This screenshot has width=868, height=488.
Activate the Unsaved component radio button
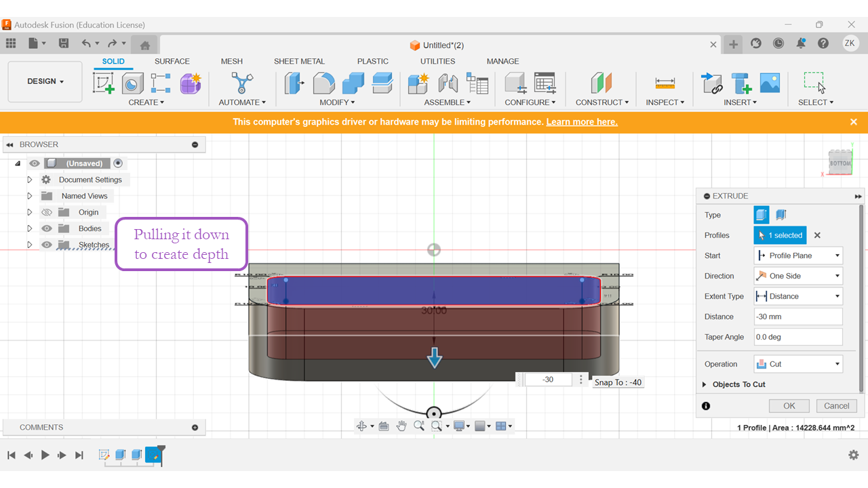point(118,163)
